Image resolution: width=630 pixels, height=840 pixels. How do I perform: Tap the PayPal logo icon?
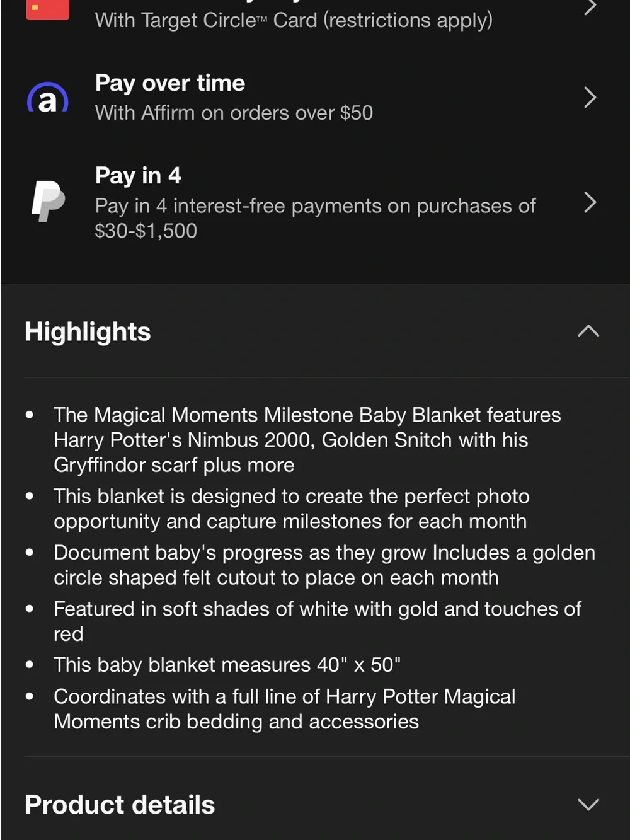48,201
